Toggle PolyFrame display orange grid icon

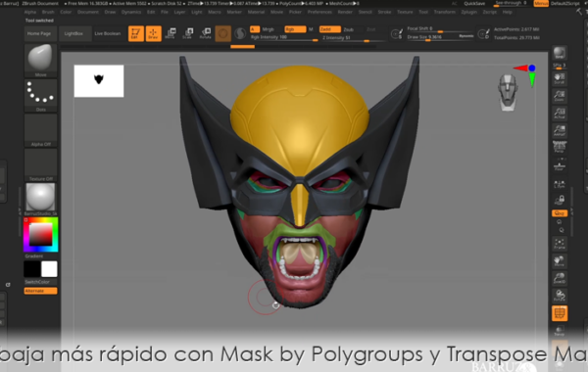(x=560, y=313)
